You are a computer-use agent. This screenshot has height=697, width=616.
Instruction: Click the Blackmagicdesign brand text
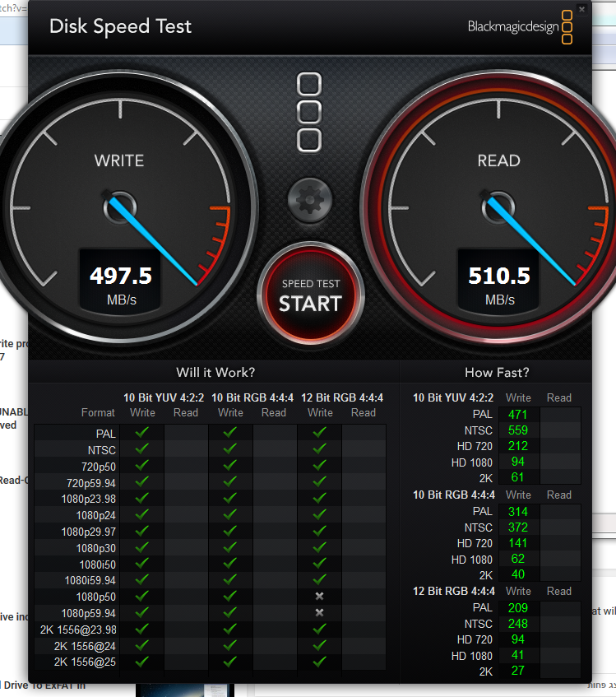pos(512,27)
